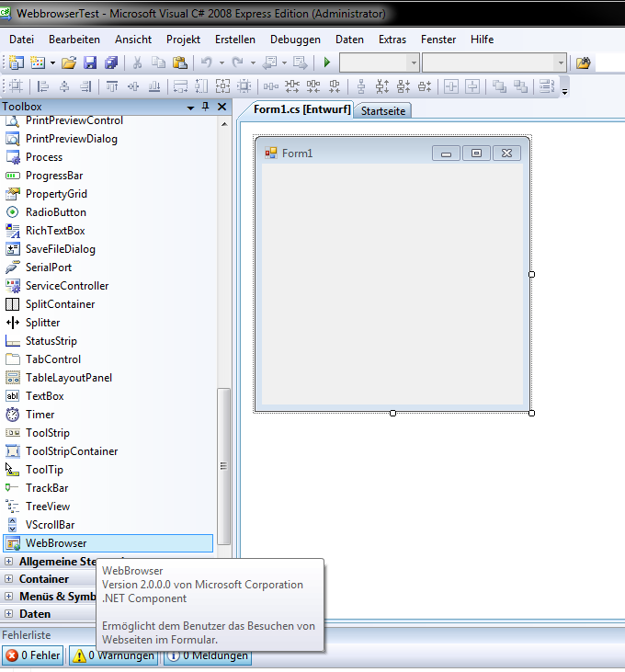Select the Form1.cs [Entwurf] tab
The height and width of the screenshot is (672, 625).
click(x=301, y=109)
